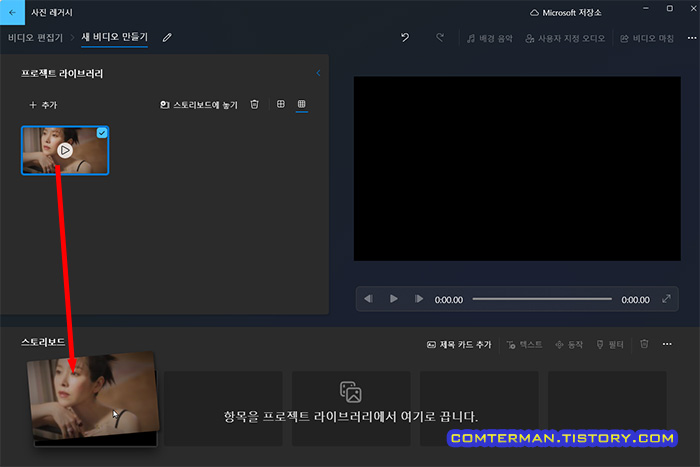Step back one frame in preview

[368, 299]
